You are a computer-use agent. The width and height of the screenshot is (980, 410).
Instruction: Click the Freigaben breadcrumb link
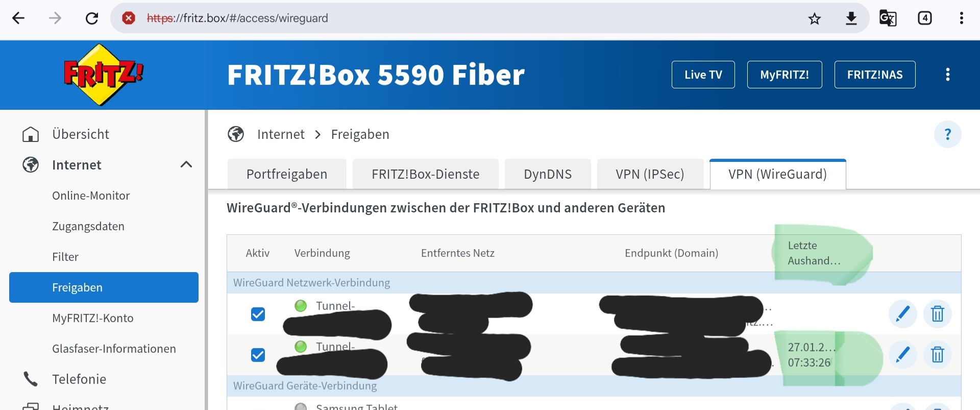tap(360, 134)
